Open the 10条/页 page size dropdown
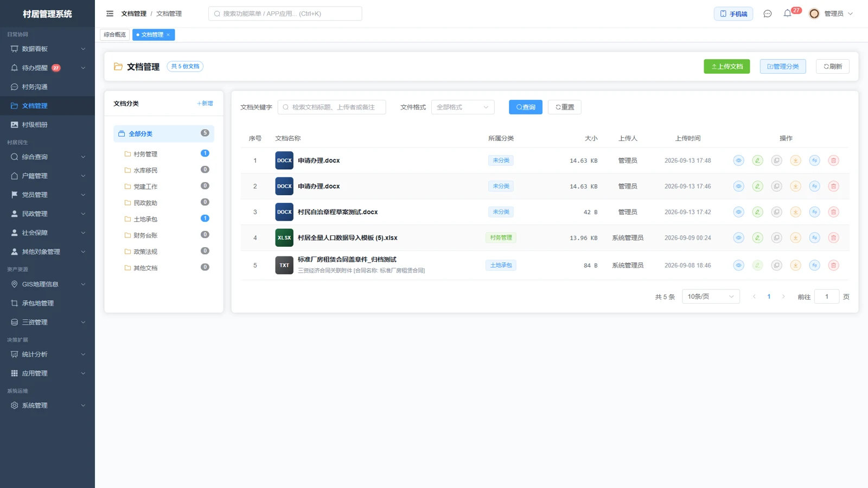 711,297
